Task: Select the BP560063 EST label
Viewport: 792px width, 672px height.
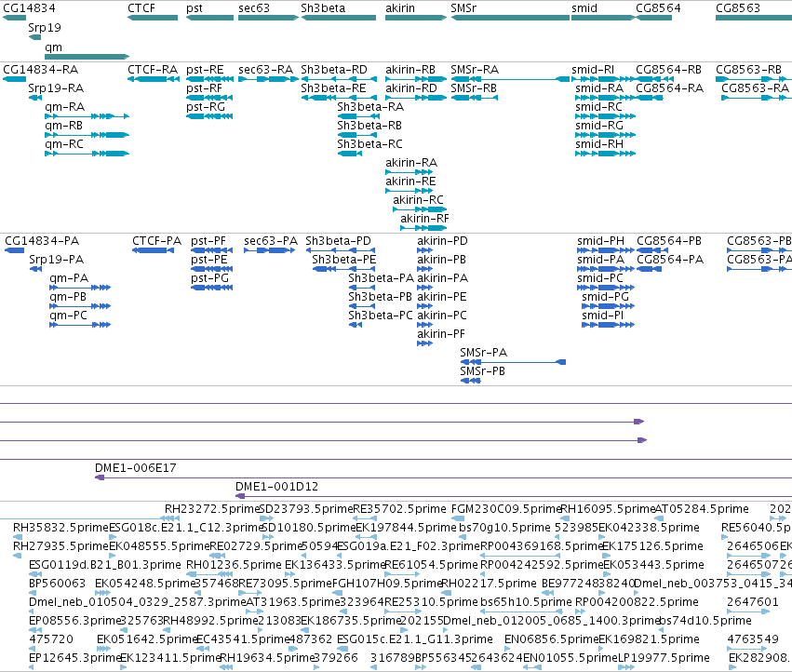Action: 57,584
